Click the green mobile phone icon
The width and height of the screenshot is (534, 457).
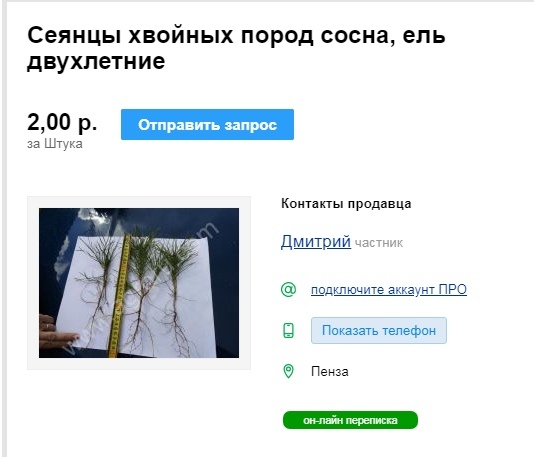tap(288, 330)
